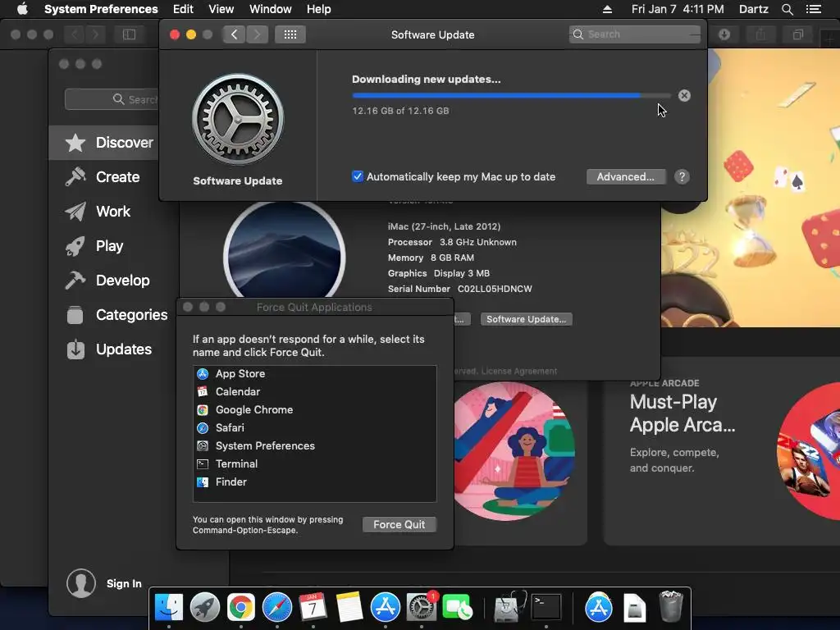Show all preferences grid button
The width and height of the screenshot is (840, 630).
[290, 34]
